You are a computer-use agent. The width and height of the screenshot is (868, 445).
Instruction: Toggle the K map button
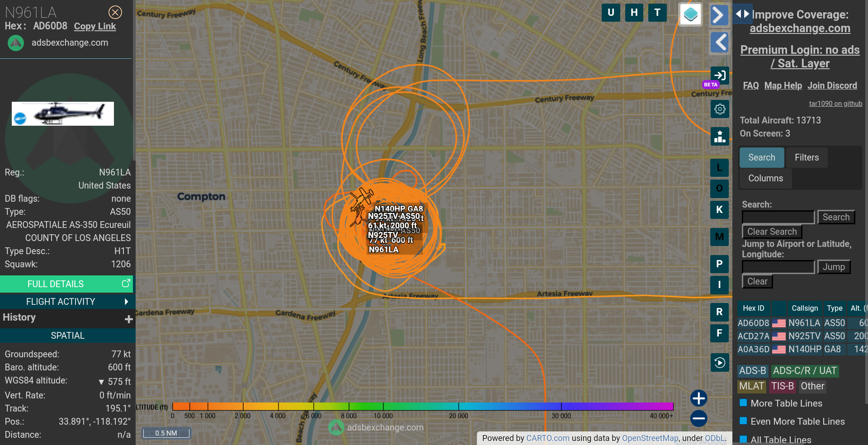719,210
